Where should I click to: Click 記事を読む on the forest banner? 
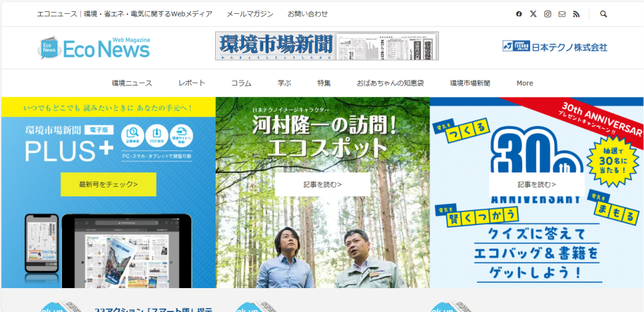[x=323, y=184]
